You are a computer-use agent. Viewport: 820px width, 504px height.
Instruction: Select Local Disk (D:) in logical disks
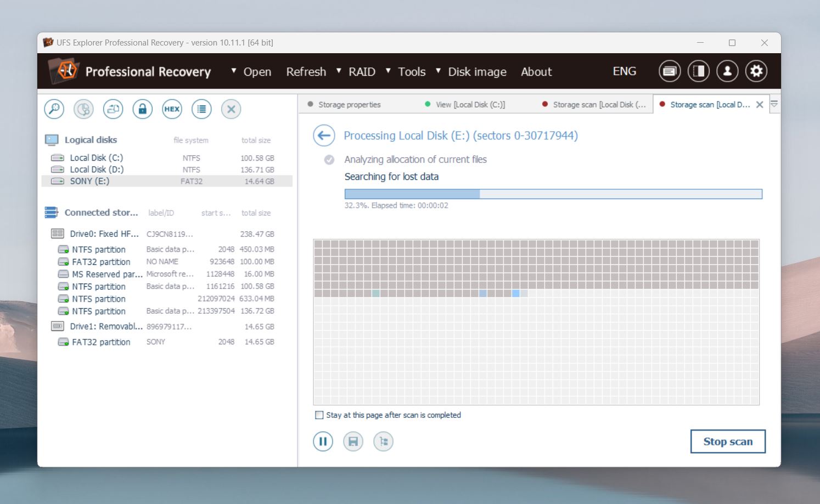click(x=97, y=169)
